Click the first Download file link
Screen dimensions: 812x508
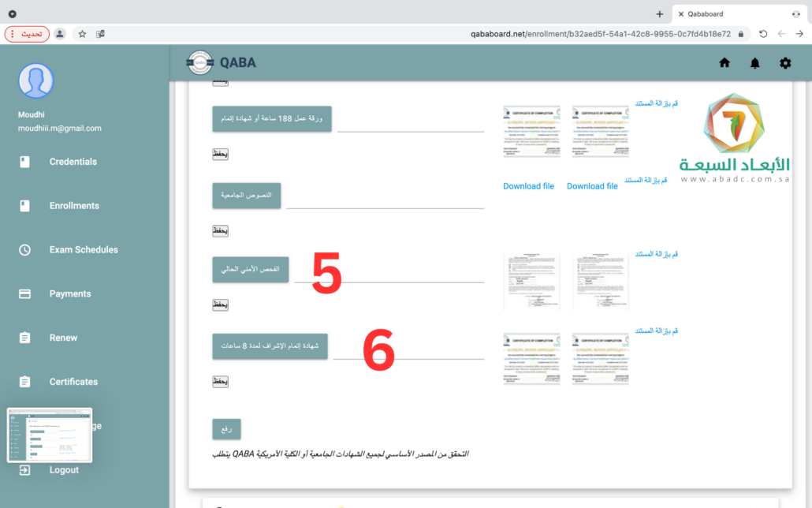[x=528, y=186]
